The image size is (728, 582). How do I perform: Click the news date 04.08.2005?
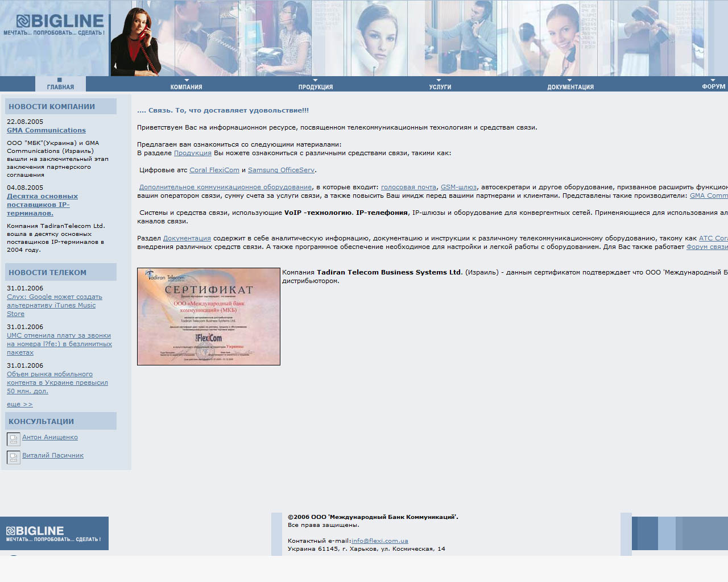click(x=25, y=188)
